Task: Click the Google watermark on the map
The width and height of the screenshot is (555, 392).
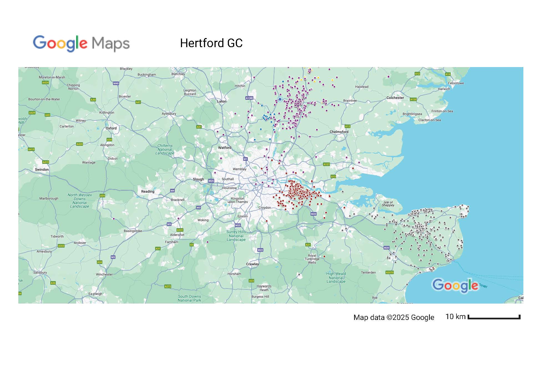Action: point(455,285)
